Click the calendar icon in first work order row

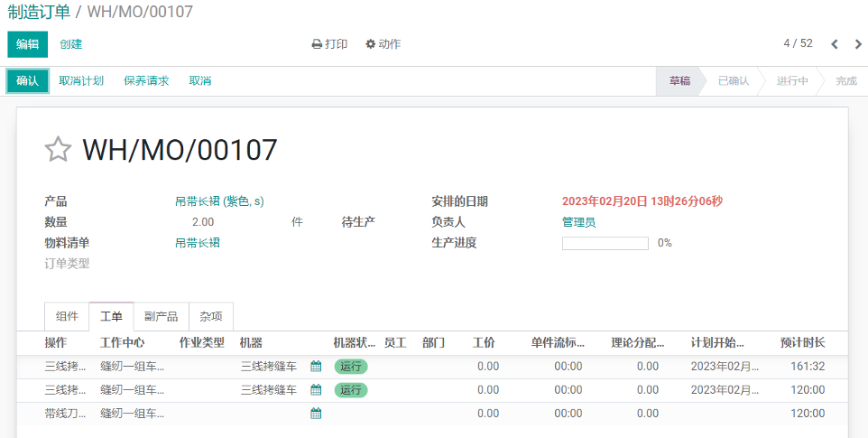point(316,367)
